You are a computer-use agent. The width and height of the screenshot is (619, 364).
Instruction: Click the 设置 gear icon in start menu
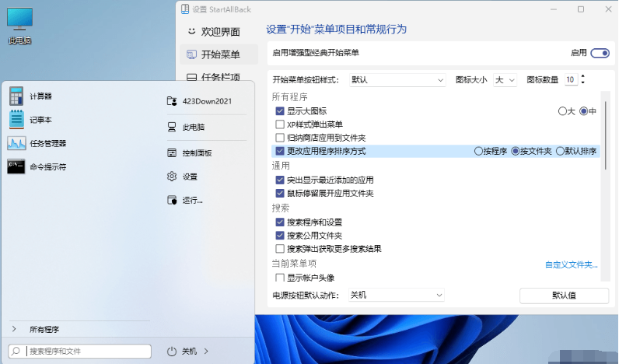coord(172,177)
